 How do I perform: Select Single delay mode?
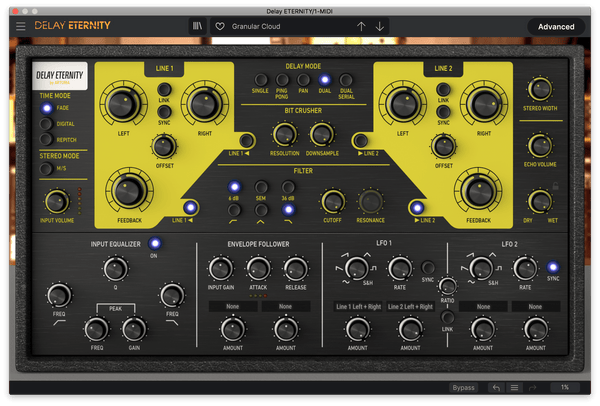coord(261,80)
